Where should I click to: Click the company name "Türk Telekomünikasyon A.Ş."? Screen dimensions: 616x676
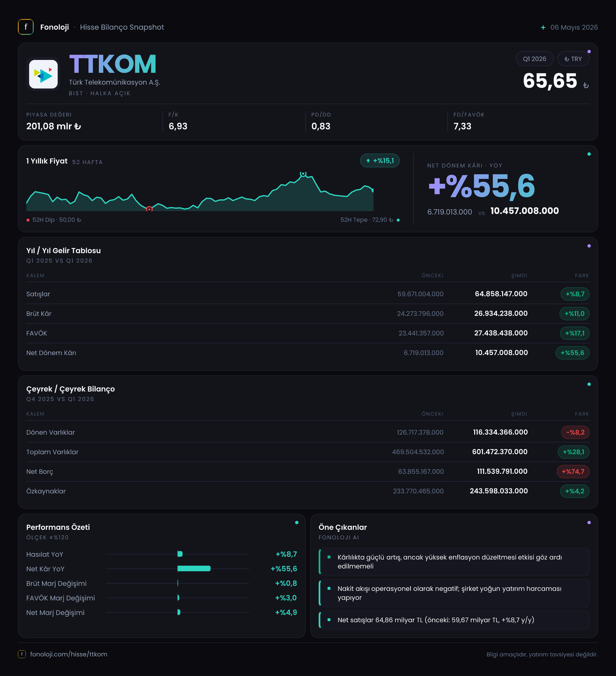coord(114,83)
